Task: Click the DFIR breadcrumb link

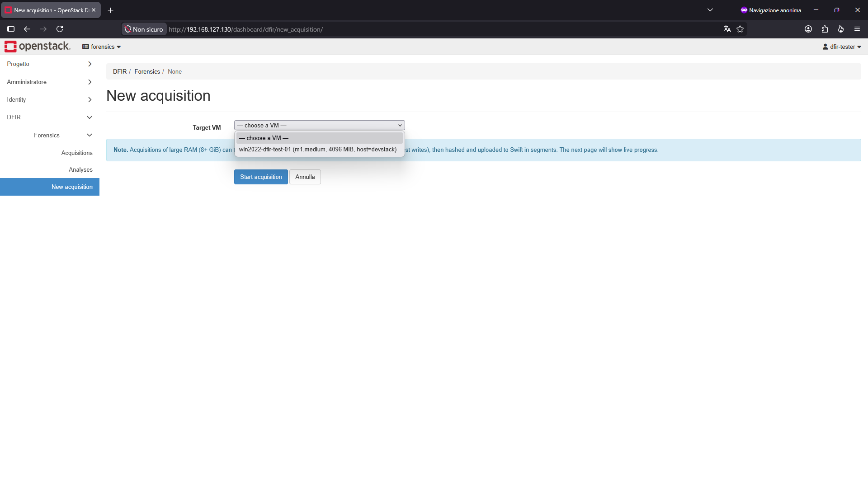Action: [120, 71]
